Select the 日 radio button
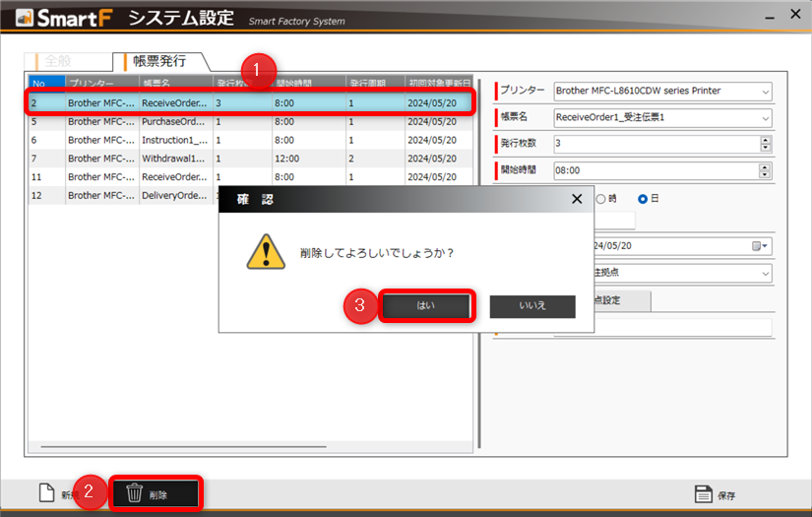Screen dimensions: 812x517 [643, 199]
